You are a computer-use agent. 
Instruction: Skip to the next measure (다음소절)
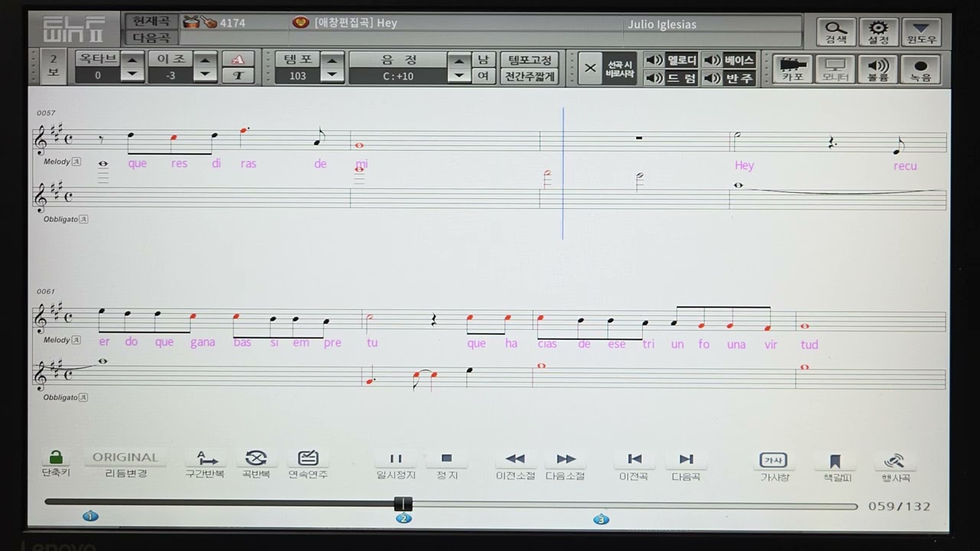tap(566, 465)
